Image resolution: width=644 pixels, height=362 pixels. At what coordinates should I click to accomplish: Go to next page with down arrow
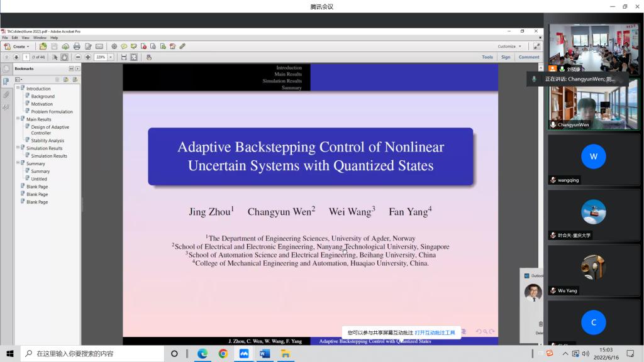[16, 57]
